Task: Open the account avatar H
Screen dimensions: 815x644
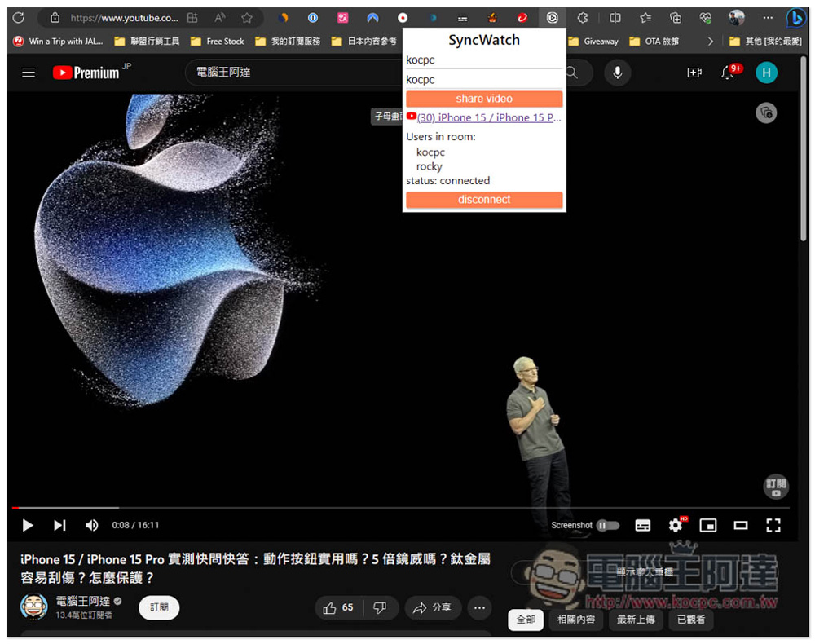Action: click(x=766, y=73)
